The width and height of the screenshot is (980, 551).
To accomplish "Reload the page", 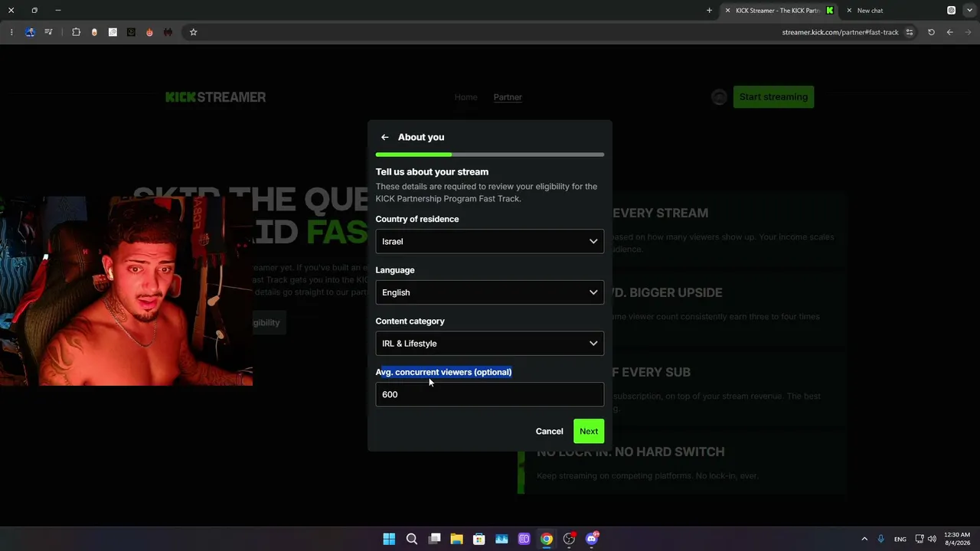I will tap(931, 32).
